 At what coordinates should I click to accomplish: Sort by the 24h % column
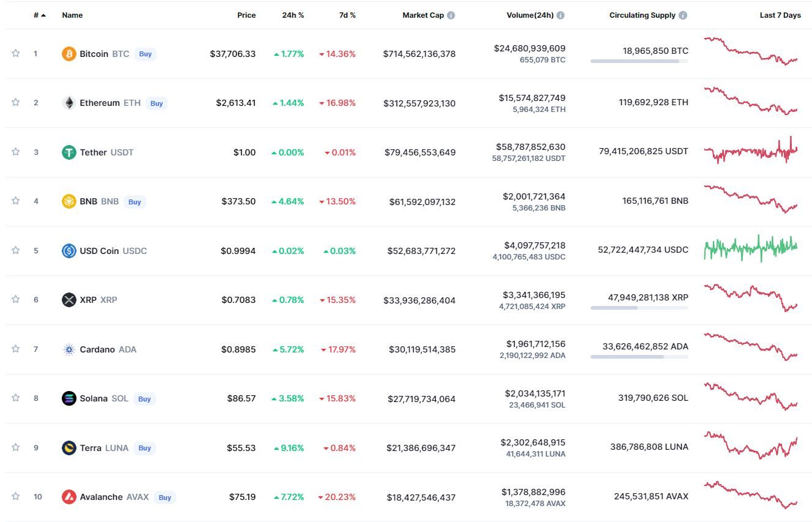pos(292,15)
